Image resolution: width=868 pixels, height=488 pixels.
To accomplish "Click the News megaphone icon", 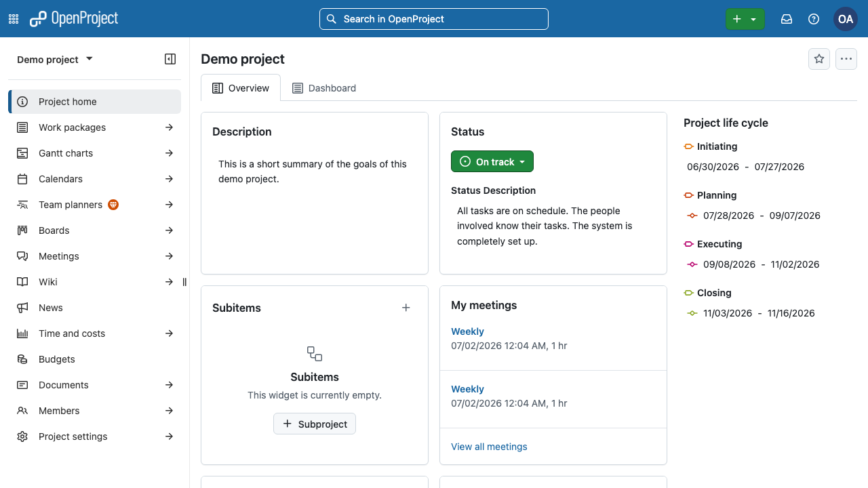I will [x=22, y=308].
